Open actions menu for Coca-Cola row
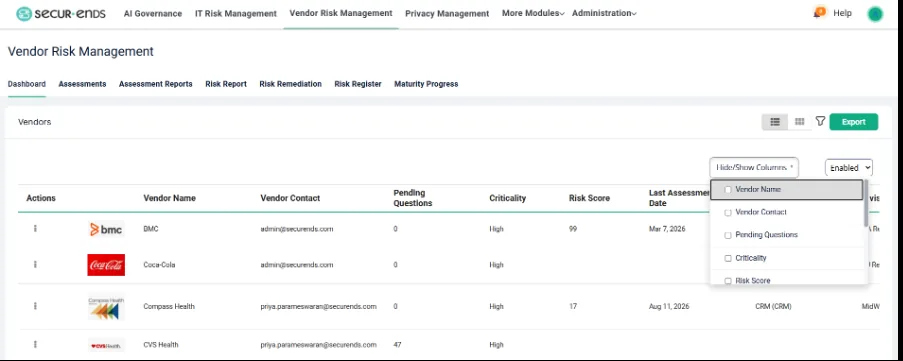 pyautogui.click(x=35, y=264)
